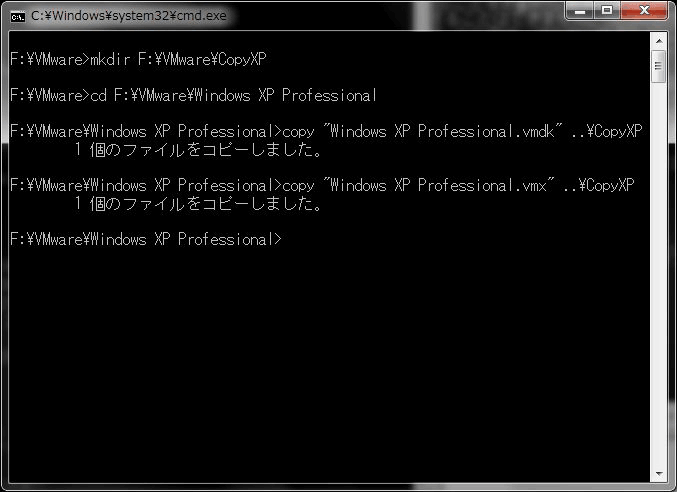This screenshot has height=492, width=677.
Task: Click the C:¥Windows¥system32¥cmd.exe title text
Action: 129,16
